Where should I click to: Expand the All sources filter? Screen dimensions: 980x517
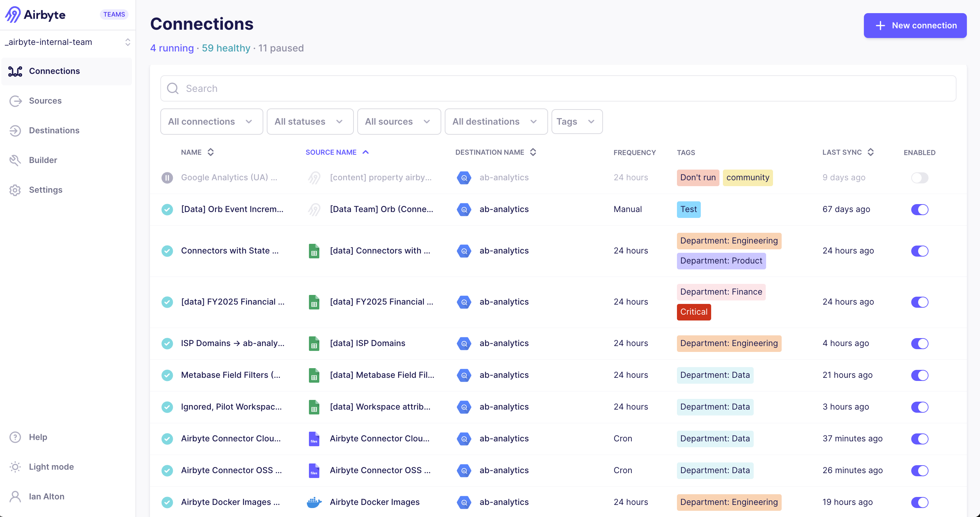(x=399, y=121)
